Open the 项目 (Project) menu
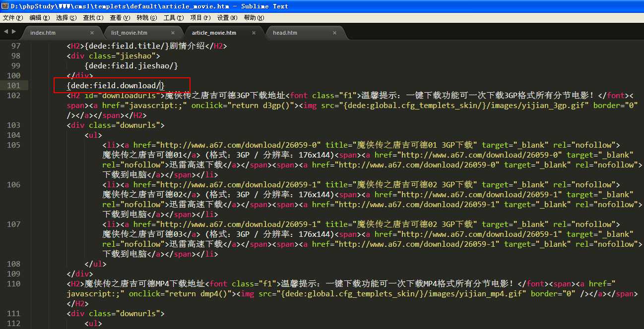644x329 pixels. [x=200, y=17]
